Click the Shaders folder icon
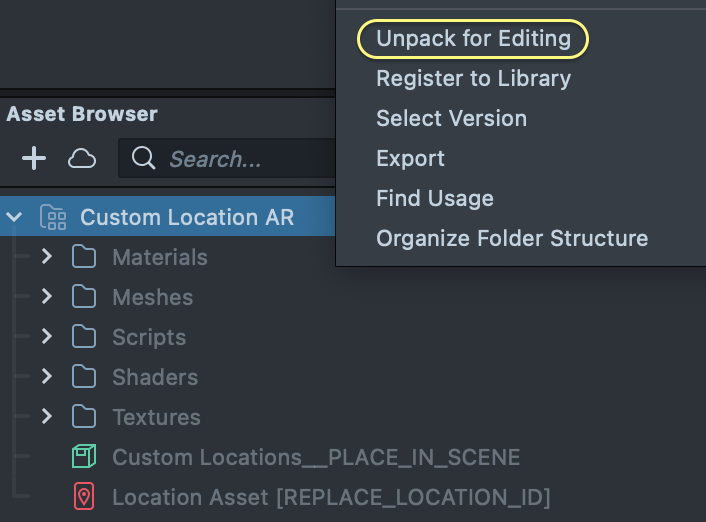Screen dimensions: 706x522 click(84, 377)
